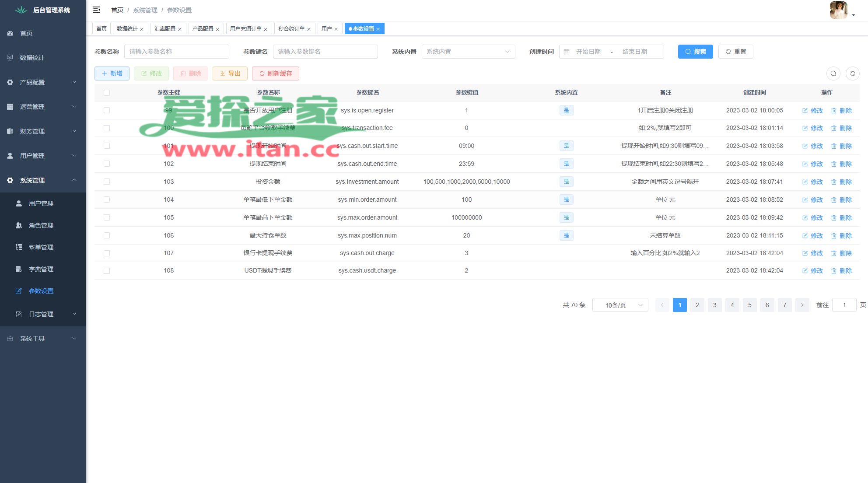Close the 汇率配置 tab
The width and height of the screenshot is (868, 483).
(180, 29)
